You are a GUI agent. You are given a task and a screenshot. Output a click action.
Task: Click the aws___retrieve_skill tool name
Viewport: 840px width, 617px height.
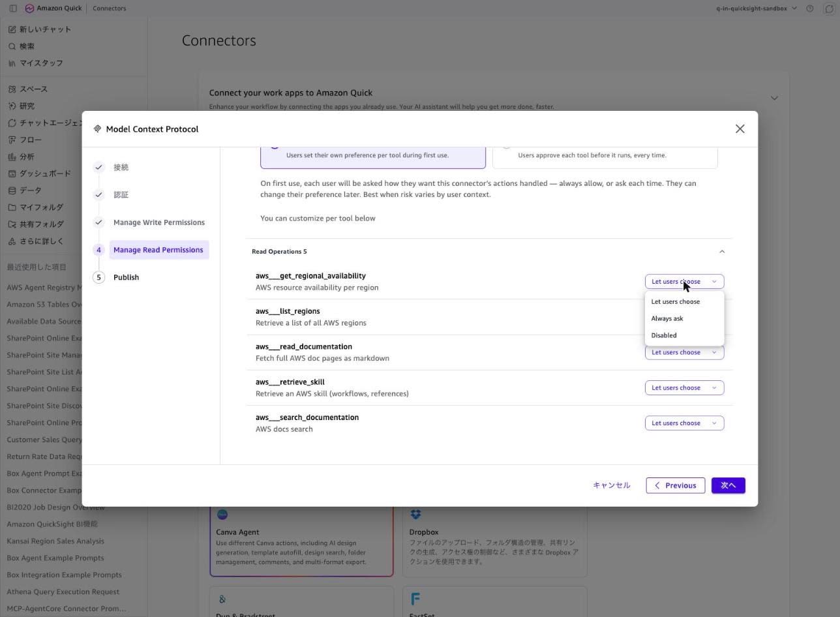pos(290,382)
